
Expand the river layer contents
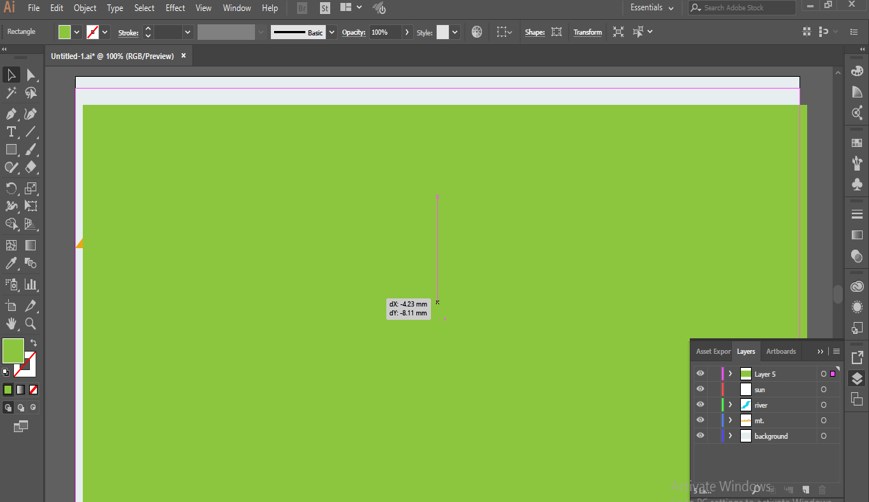tap(730, 405)
